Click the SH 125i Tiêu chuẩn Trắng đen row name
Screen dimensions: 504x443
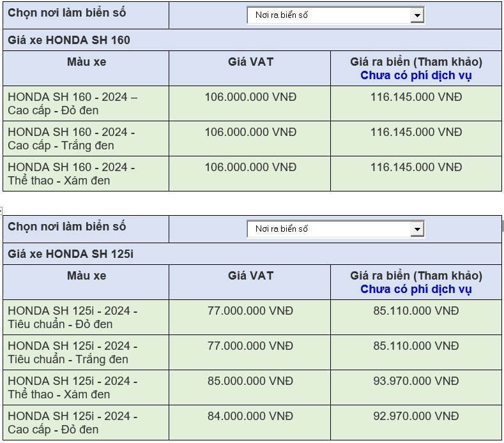(x=72, y=352)
